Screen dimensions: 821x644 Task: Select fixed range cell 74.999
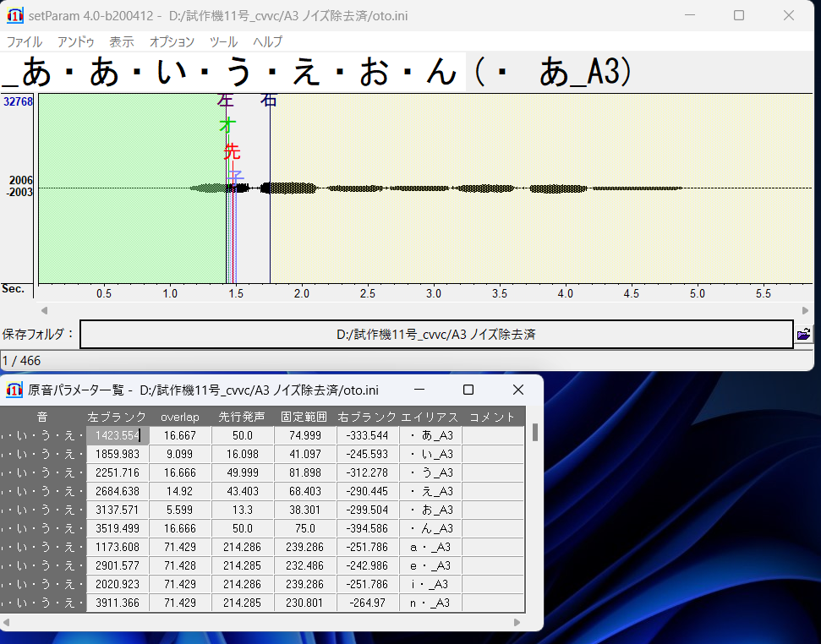(305, 435)
